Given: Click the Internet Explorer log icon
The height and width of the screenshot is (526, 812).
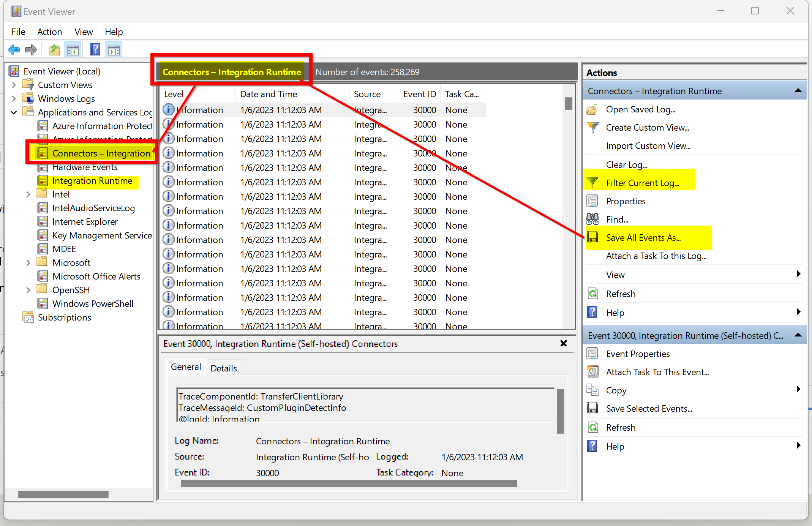Looking at the screenshot, I should pyautogui.click(x=43, y=221).
